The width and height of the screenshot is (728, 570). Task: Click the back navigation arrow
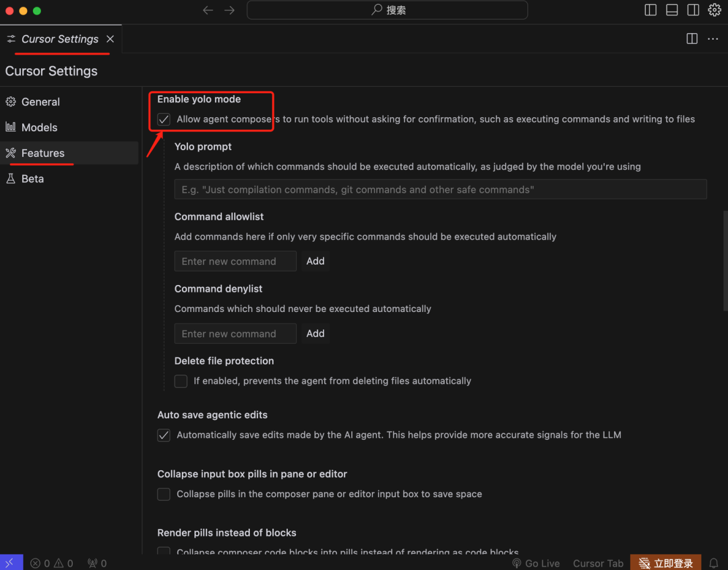[208, 10]
